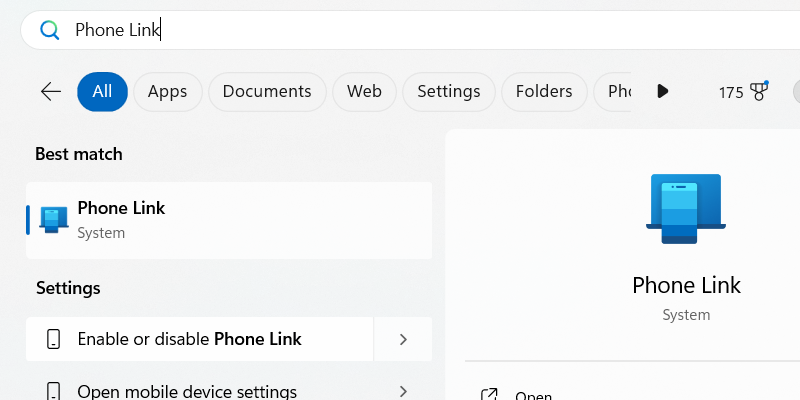
Task: Click the back arrow icon
Action: 51,92
